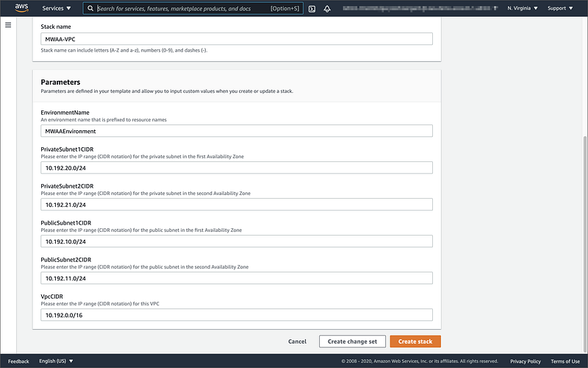Image resolution: width=588 pixels, height=368 pixels.
Task: Edit the EnvironmentName field
Action: 237,131
